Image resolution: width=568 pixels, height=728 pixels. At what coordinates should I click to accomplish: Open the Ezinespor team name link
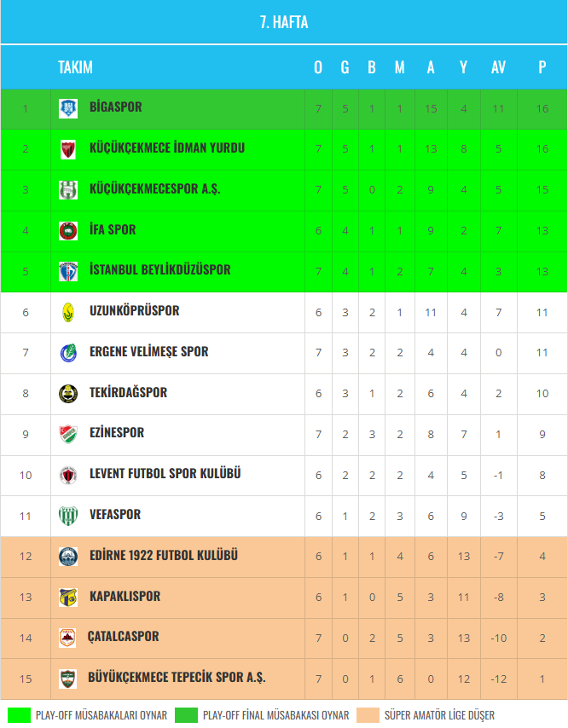tap(117, 433)
